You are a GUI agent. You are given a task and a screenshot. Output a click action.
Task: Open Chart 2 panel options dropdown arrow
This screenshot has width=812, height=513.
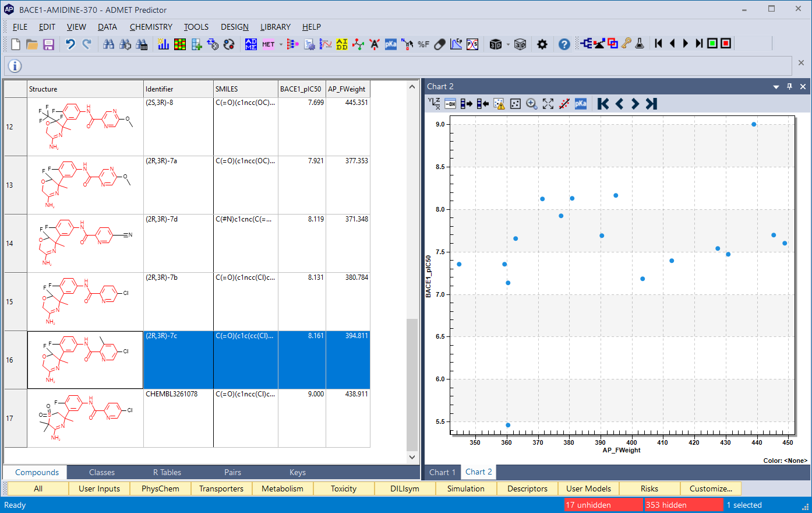click(776, 87)
